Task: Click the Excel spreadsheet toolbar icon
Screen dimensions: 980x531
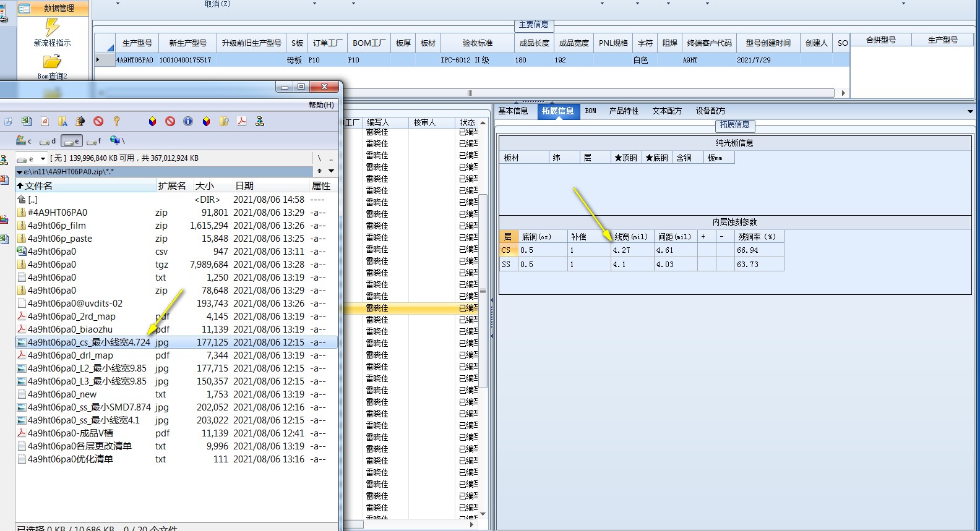Action: pyautogui.click(x=27, y=121)
